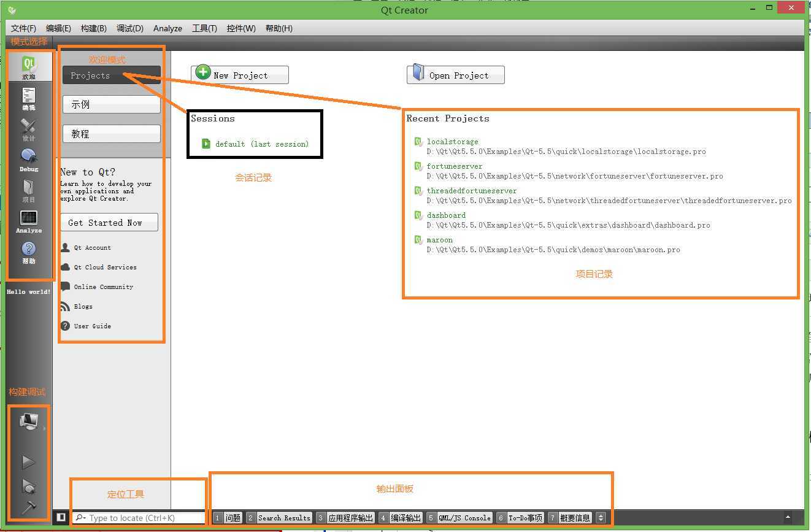Switch to Analyze mode

tap(29, 221)
